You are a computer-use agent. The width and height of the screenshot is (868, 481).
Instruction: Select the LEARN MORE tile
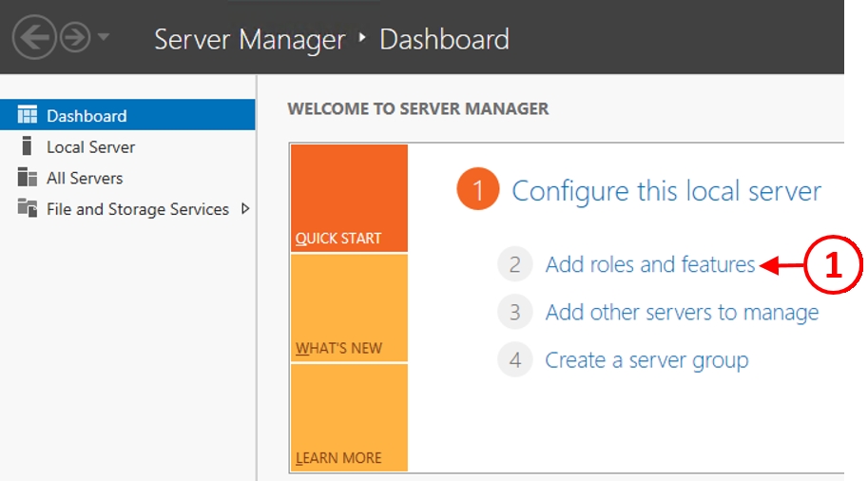[349, 418]
